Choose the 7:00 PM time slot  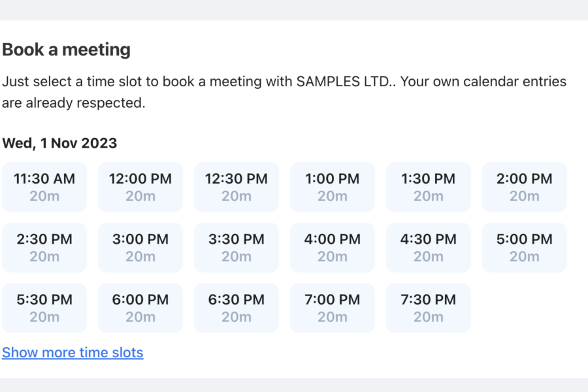point(333,308)
